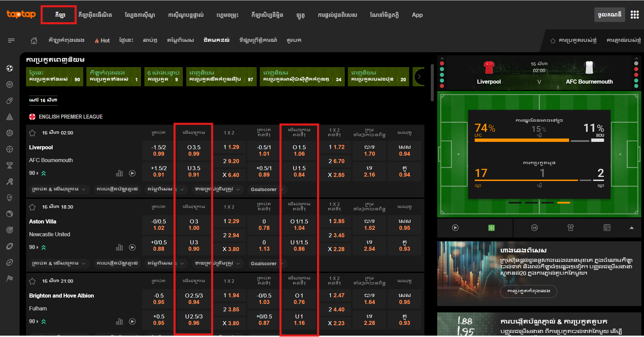Screen dimensions: 644x337
Task: Open ទាយគ្រាប់ត្រឹមត្រូវ dropdown under Aston Villa match
Action: (217, 264)
